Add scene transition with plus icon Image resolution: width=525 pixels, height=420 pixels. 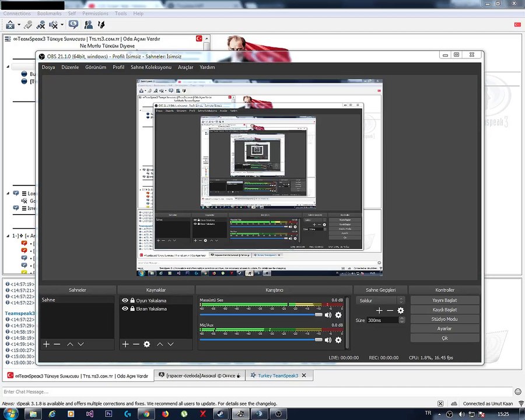[379, 310]
